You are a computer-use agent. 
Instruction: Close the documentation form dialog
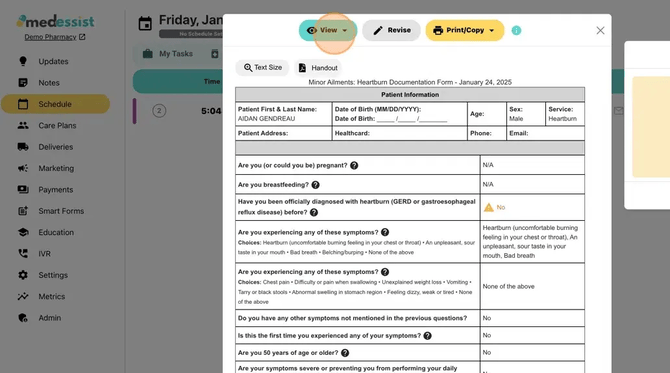click(x=600, y=30)
